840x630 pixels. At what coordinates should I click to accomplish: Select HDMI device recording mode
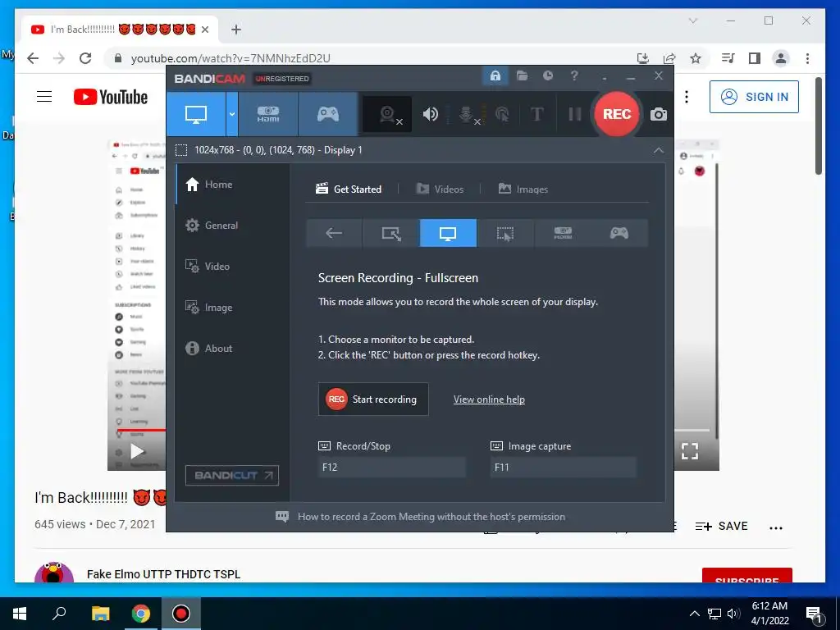[x=268, y=114]
